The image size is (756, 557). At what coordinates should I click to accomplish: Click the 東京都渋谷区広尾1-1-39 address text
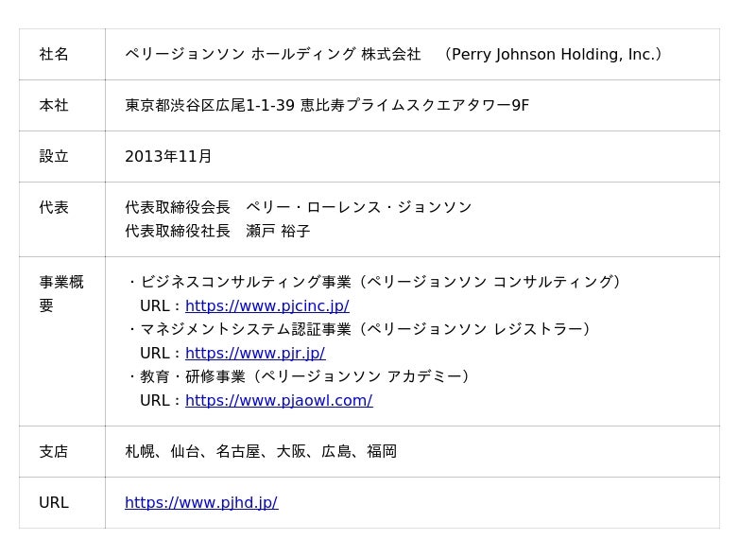(210, 105)
